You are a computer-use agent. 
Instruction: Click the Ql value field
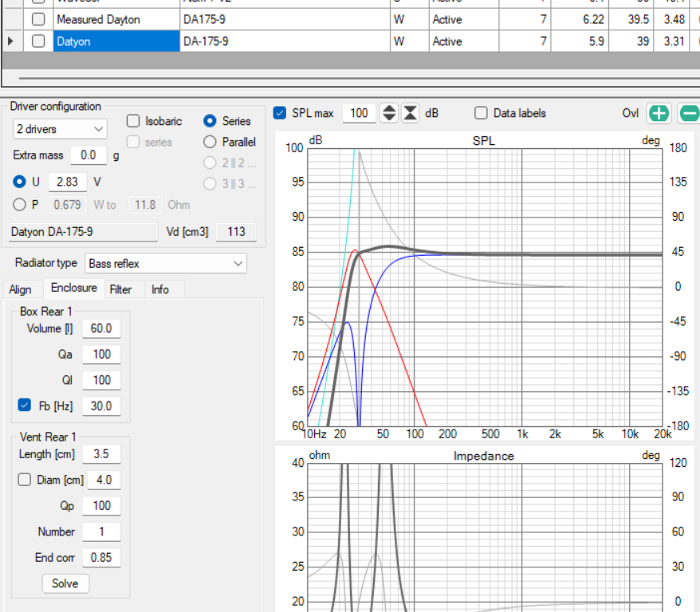pos(101,380)
